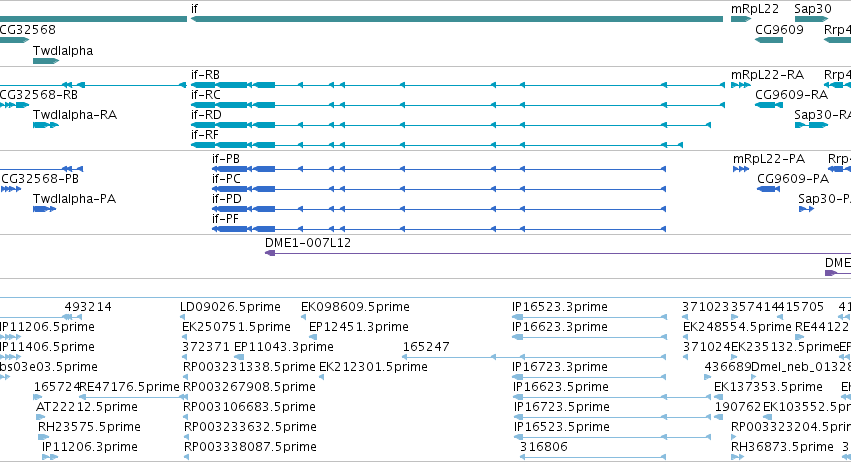Open the IP16723.5prime EST label
The width and height of the screenshot is (851, 462).
click(x=562, y=407)
